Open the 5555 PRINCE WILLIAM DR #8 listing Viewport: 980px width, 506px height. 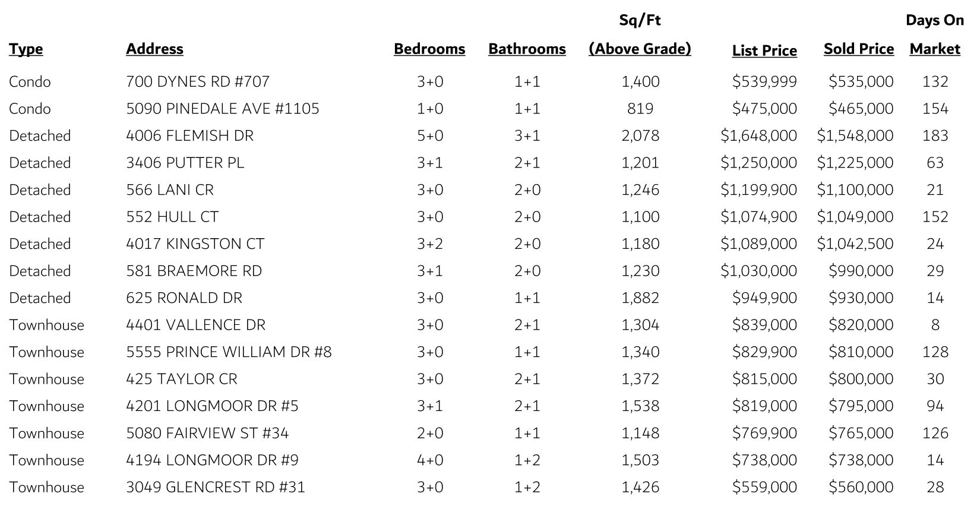(229, 352)
